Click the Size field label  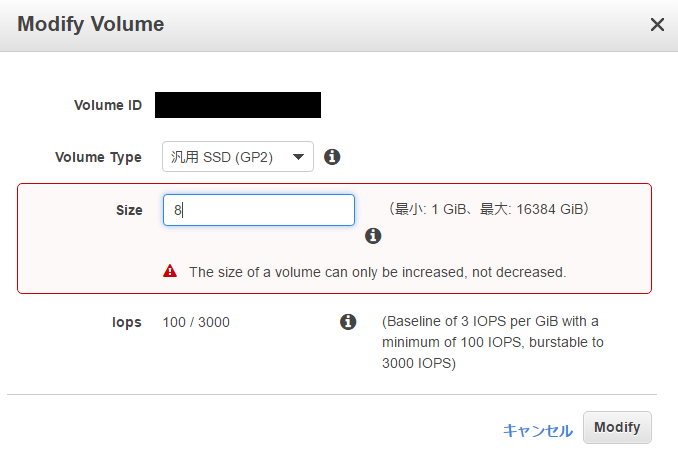click(x=129, y=210)
